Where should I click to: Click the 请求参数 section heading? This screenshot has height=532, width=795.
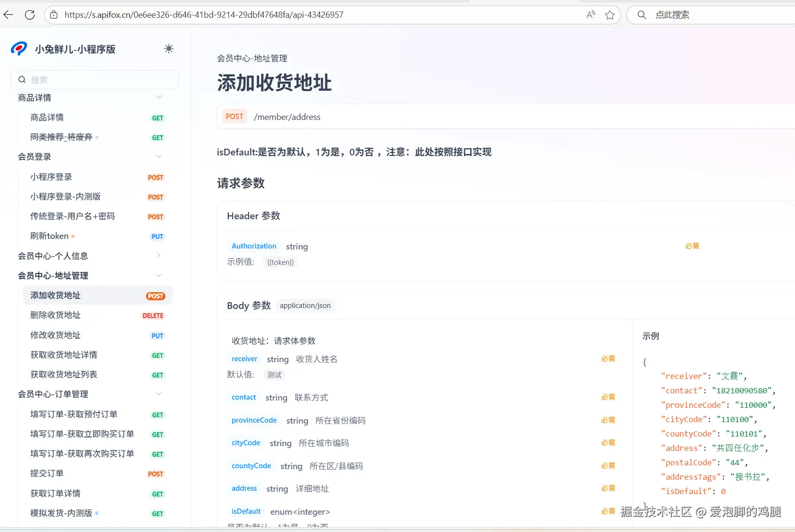pyautogui.click(x=241, y=183)
